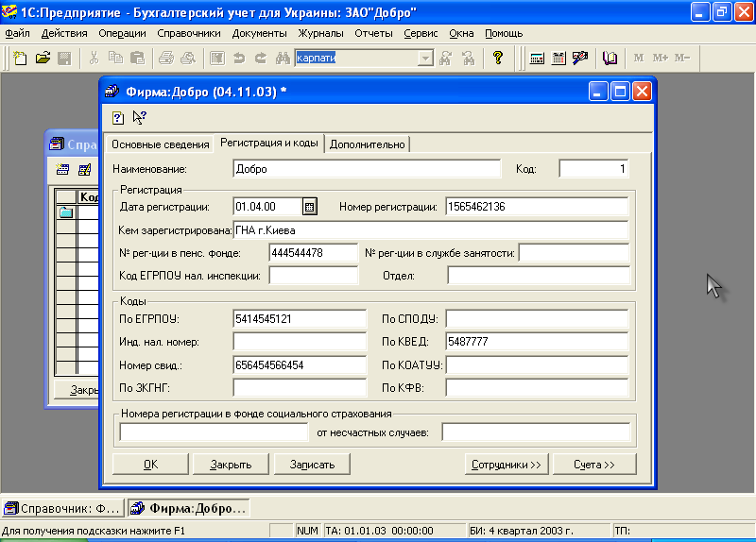756x542 pixels.
Task: Open the Справочники menu
Action: [188, 33]
